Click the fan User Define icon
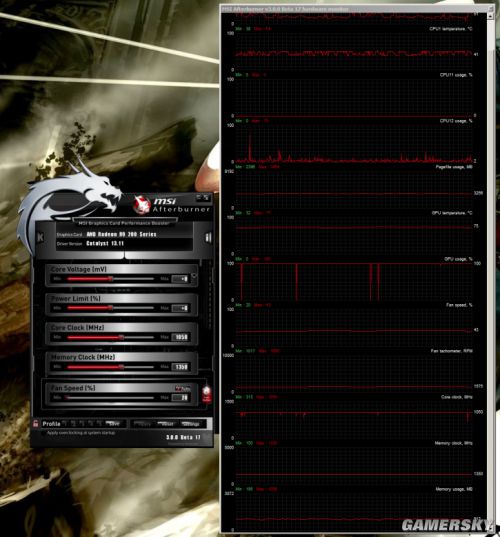Viewport: 500px width, 537px height. click(x=207, y=394)
